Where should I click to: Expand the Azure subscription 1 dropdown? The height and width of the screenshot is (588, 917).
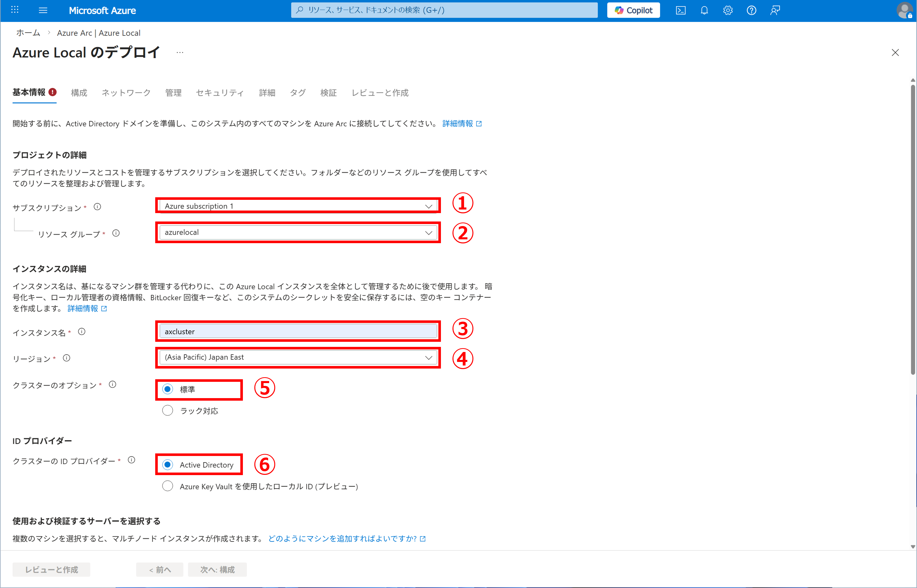click(x=298, y=206)
